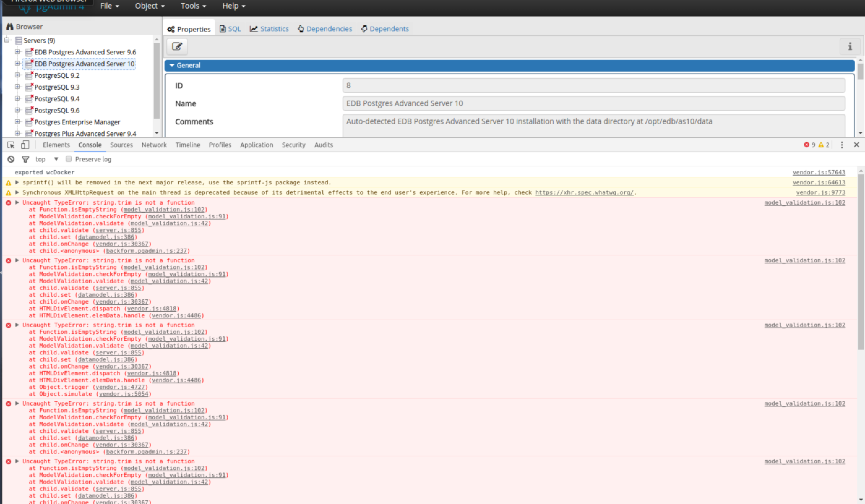Click the edit properties pencil icon
865x504 pixels.
click(177, 46)
